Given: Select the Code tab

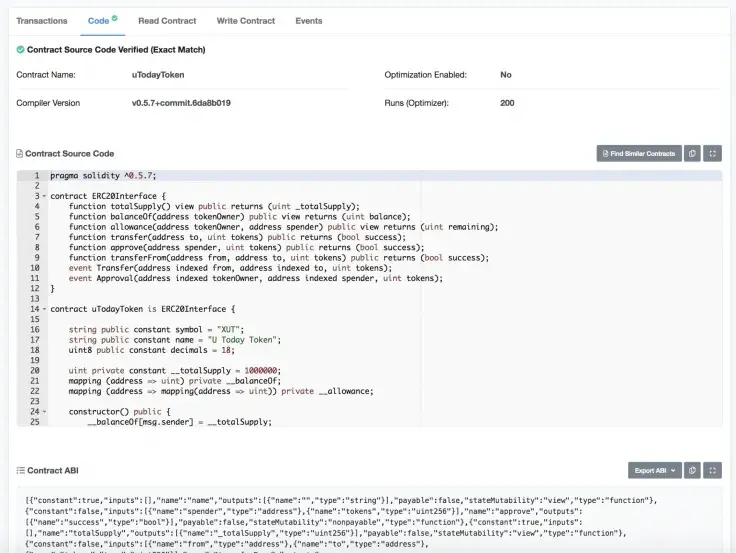Looking at the screenshot, I should 99,21.
